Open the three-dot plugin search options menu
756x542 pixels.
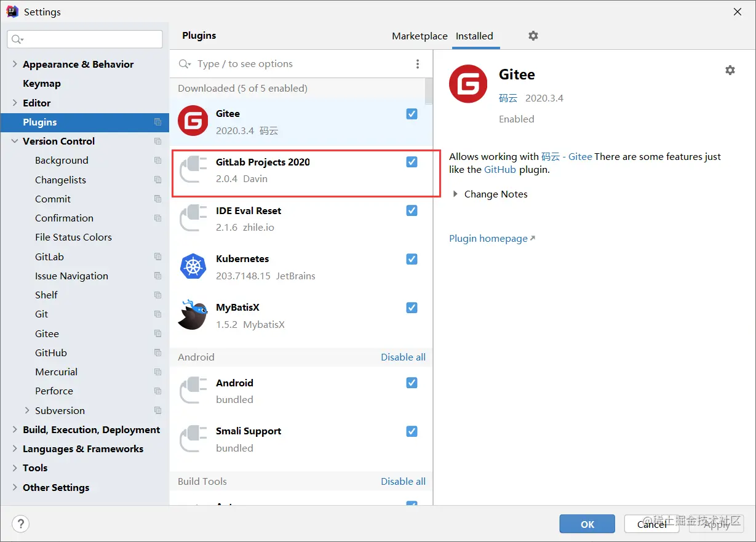coord(418,64)
